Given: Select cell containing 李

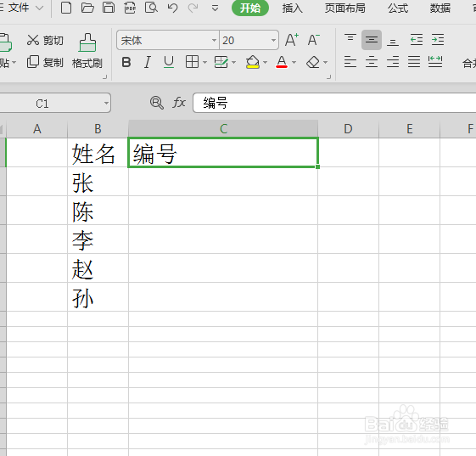Looking at the screenshot, I should tap(98, 239).
